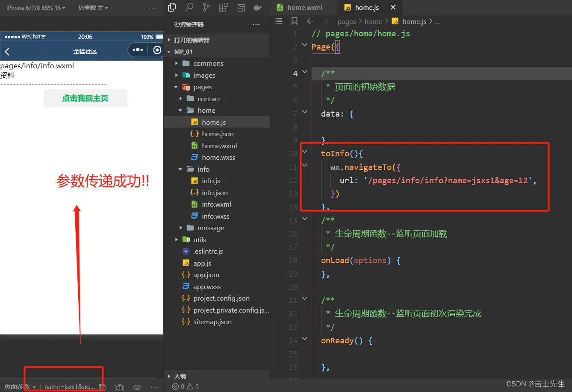Expand the message folder
Viewport: 572px width, 392px height.
217,228
